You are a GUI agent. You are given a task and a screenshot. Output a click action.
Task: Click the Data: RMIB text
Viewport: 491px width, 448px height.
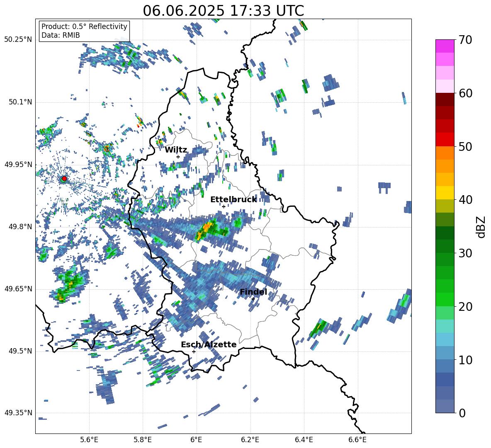pyautogui.click(x=61, y=35)
